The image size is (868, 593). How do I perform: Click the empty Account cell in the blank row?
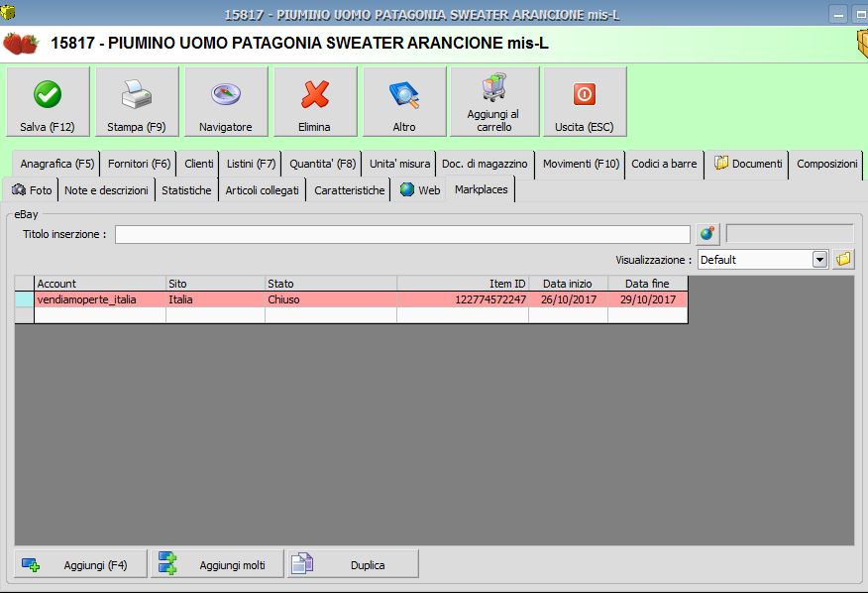pyautogui.click(x=100, y=315)
